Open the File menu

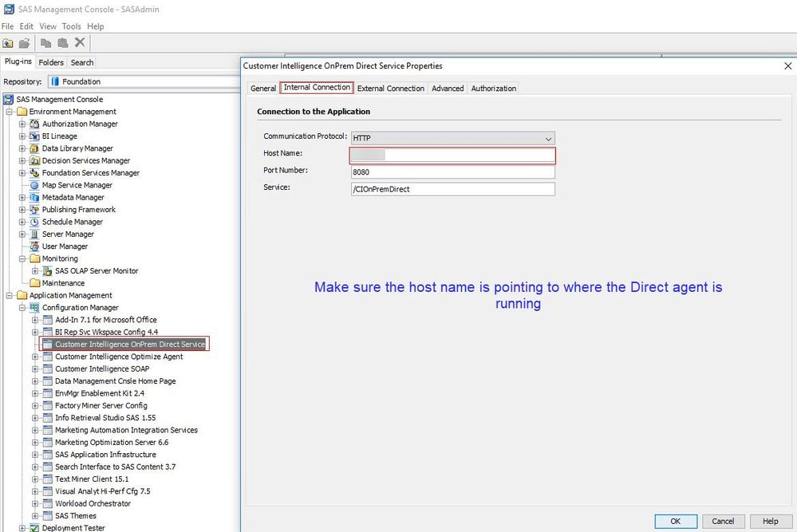click(x=8, y=26)
